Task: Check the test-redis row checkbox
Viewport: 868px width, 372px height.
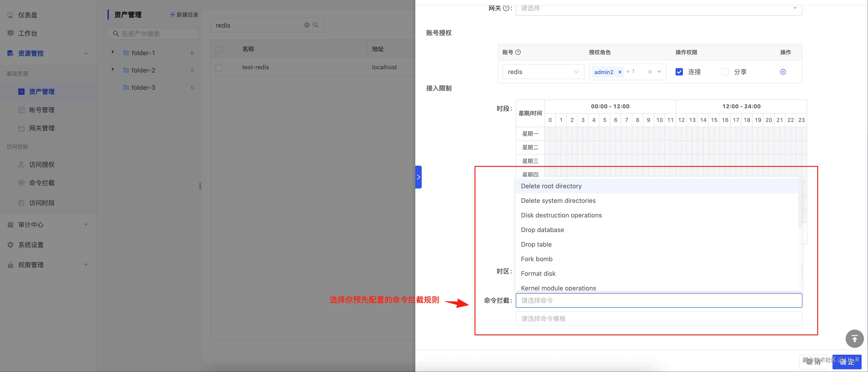Action: [x=219, y=67]
